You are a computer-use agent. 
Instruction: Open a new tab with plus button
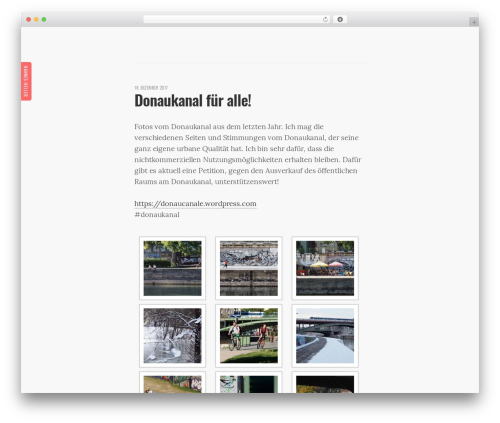point(474,22)
